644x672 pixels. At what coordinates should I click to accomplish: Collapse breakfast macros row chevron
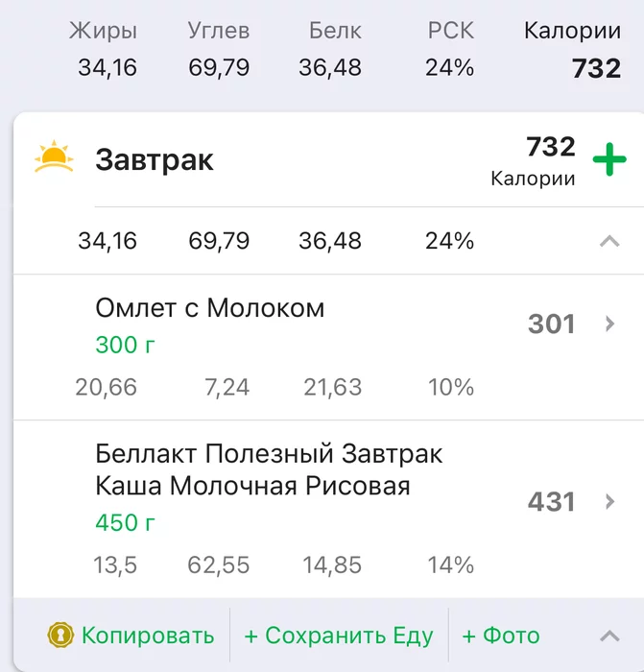(609, 241)
